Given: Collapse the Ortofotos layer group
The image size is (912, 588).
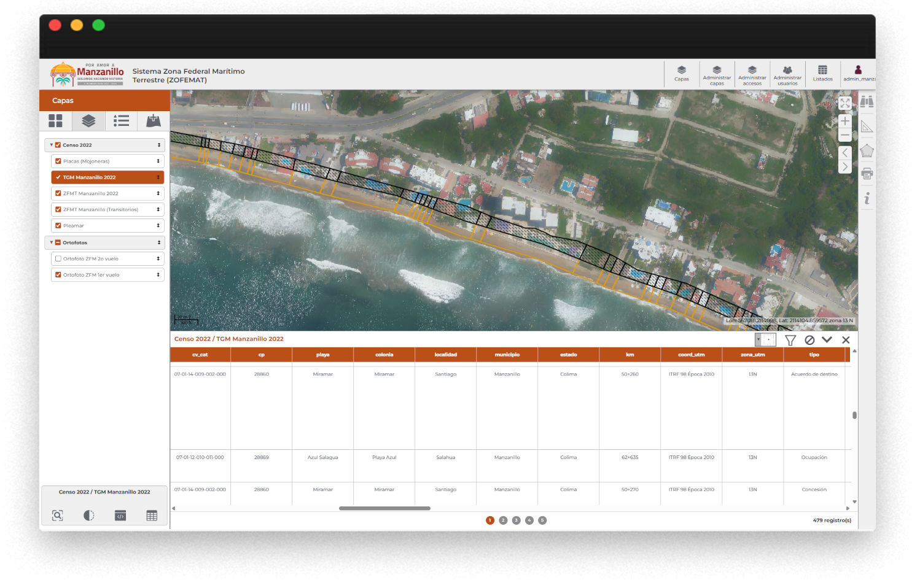Looking at the screenshot, I should 51,243.
